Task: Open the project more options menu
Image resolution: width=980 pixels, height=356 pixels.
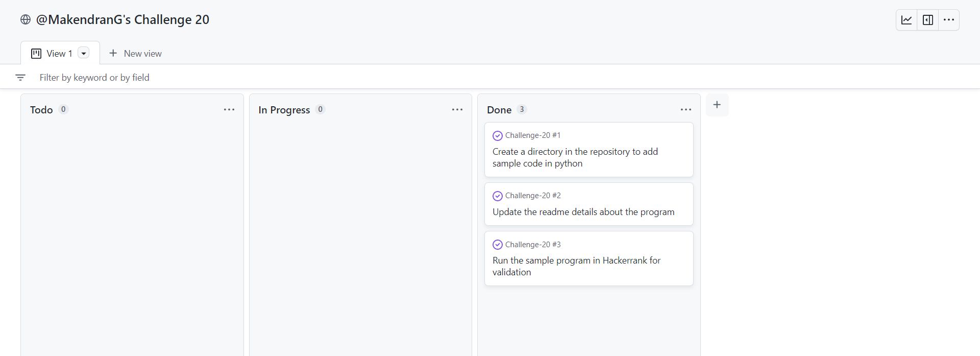Action: pos(949,20)
